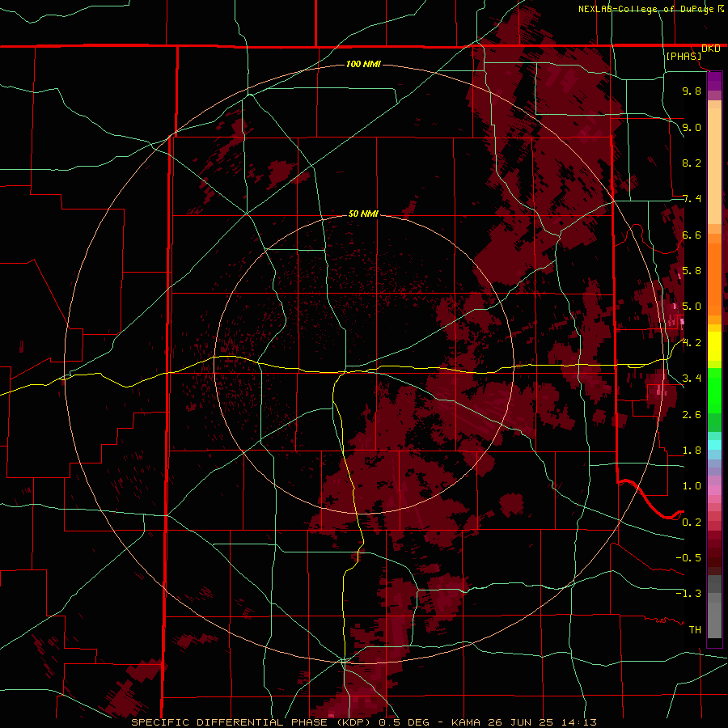Click the 1.0 legend value
Viewport: 728px width, 728px height.
pyautogui.click(x=692, y=486)
